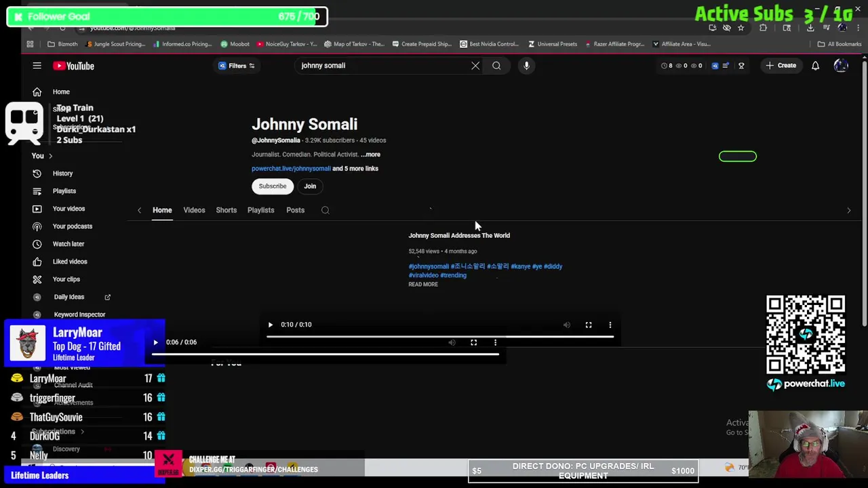Click the trophy extension icon in header
Image resolution: width=868 pixels, height=488 pixels.
pyautogui.click(x=741, y=66)
